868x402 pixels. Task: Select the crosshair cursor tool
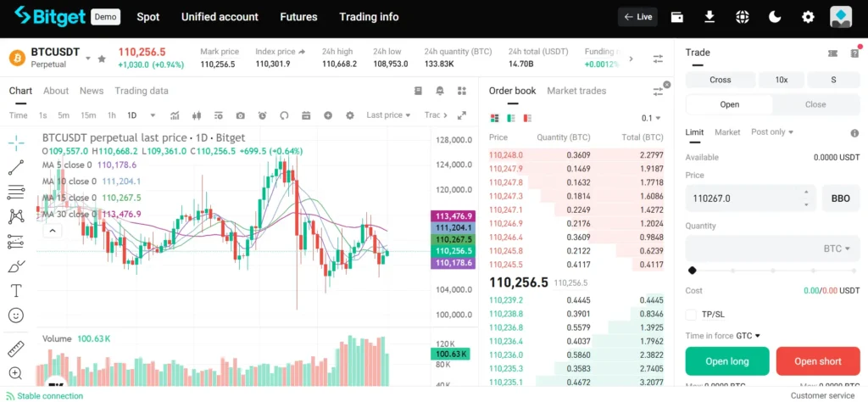click(x=17, y=142)
